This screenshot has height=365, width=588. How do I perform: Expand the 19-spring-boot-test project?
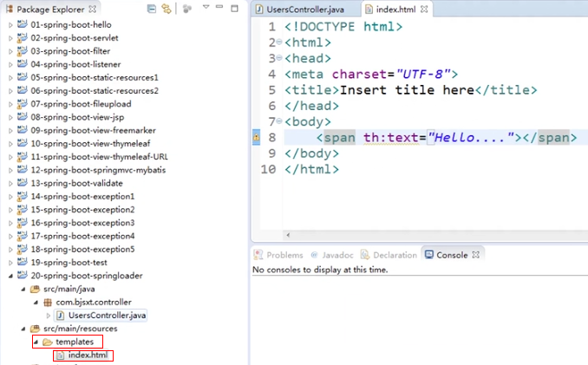pos(10,263)
